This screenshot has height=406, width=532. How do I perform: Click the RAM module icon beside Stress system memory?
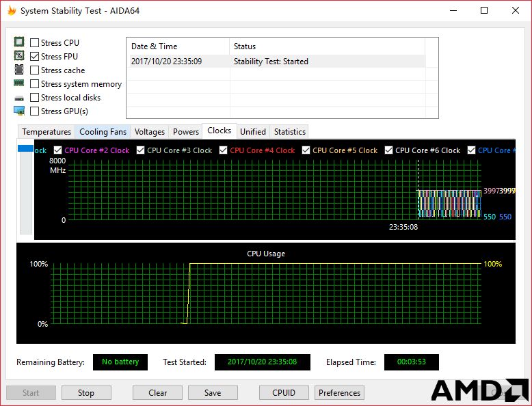[x=19, y=83]
